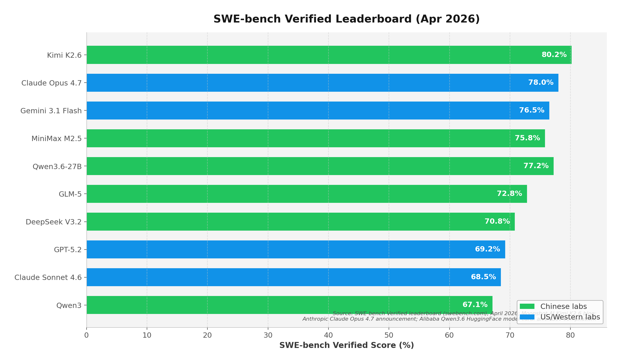Click the 78.0% bar value

pos(541,83)
